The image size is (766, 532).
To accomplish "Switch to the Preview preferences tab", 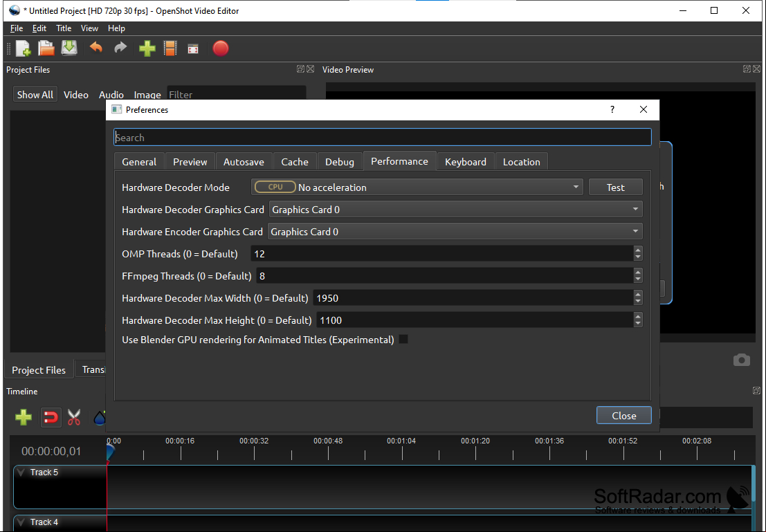I will click(x=190, y=162).
